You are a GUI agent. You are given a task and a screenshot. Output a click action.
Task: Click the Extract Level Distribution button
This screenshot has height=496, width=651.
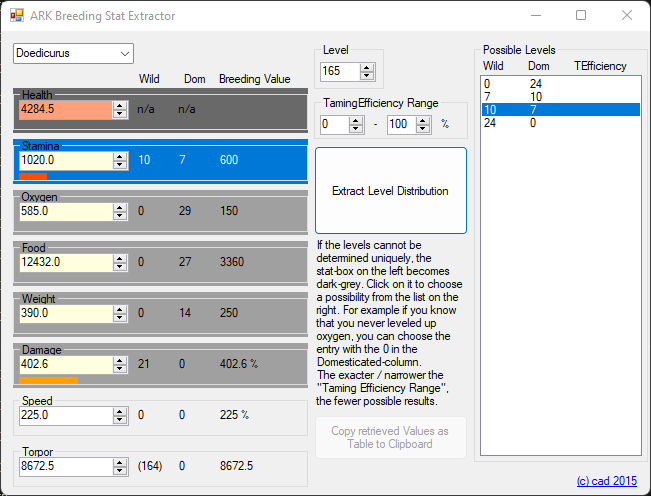pyautogui.click(x=391, y=191)
